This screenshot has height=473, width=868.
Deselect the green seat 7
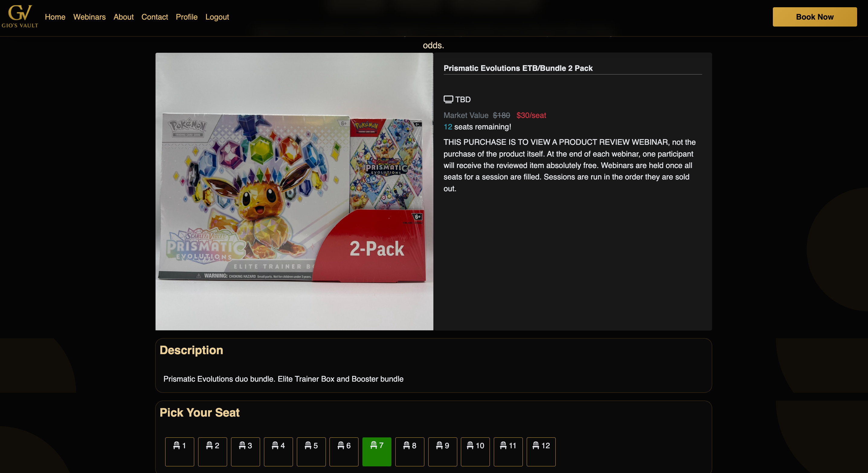point(376,451)
